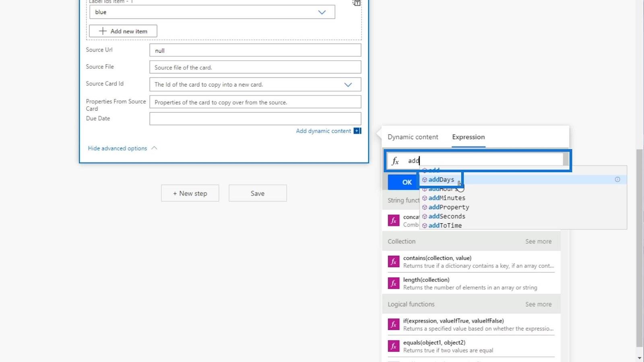Click the chevron beside Hide advanced options
Viewport: 644px width, 362px height.
pos(154,148)
